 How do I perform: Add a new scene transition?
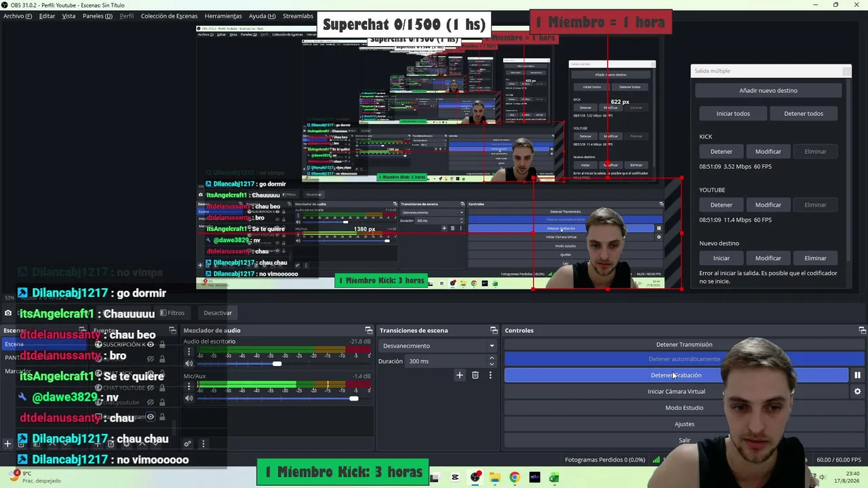click(x=459, y=375)
